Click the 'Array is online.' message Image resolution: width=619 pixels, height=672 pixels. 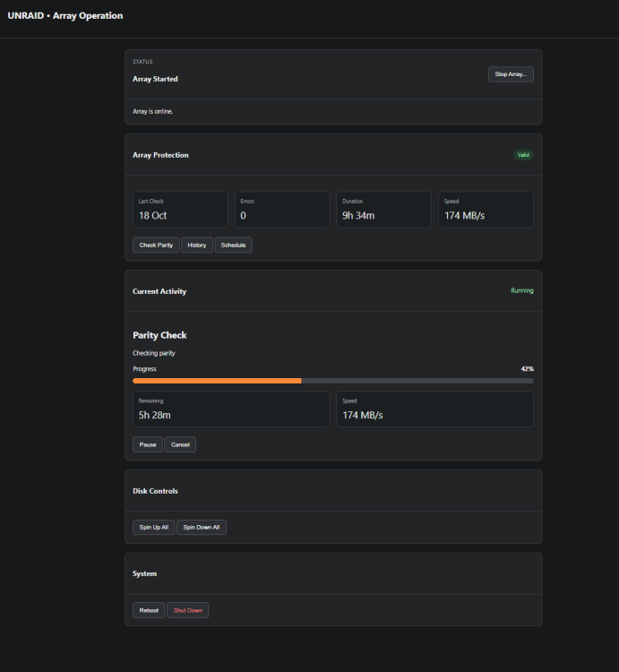coord(153,111)
